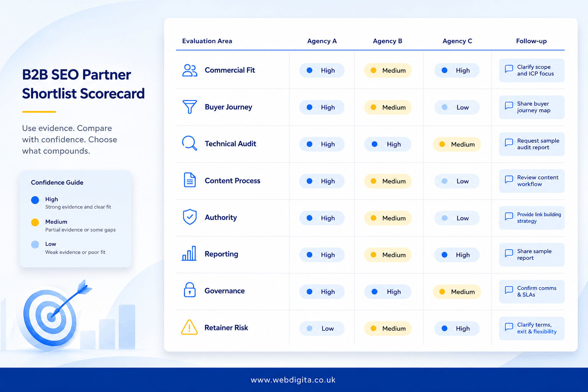Click comment icon beside Confirm comms & SLAs
This screenshot has height=392, width=588.
pyautogui.click(x=509, y=290)
